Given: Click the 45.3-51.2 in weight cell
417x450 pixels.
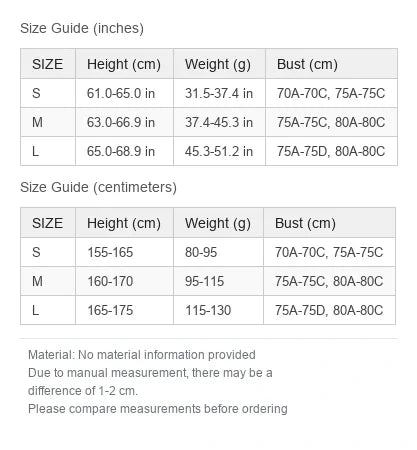Looking at the screenshot, I should [x=219, y=151].
